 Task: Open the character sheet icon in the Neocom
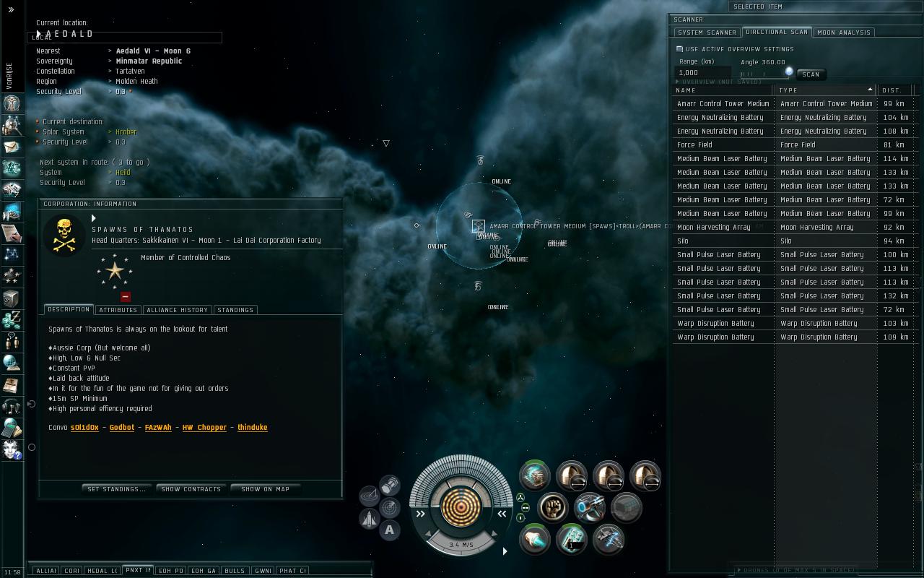pyautogui.click(x=12, y=103)
